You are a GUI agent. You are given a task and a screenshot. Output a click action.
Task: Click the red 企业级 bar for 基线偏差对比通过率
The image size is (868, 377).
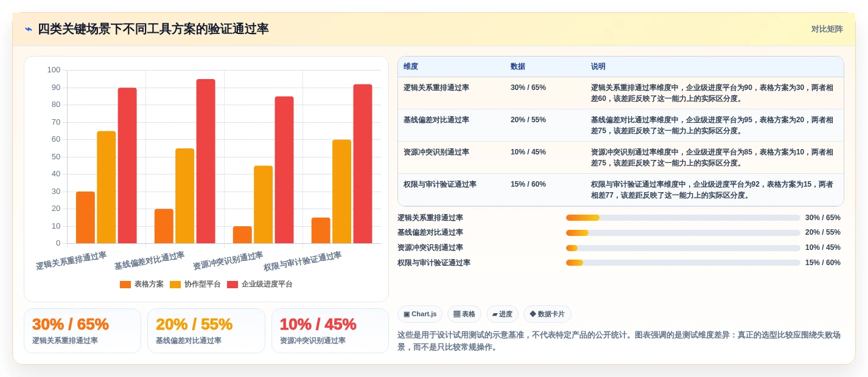206,161
